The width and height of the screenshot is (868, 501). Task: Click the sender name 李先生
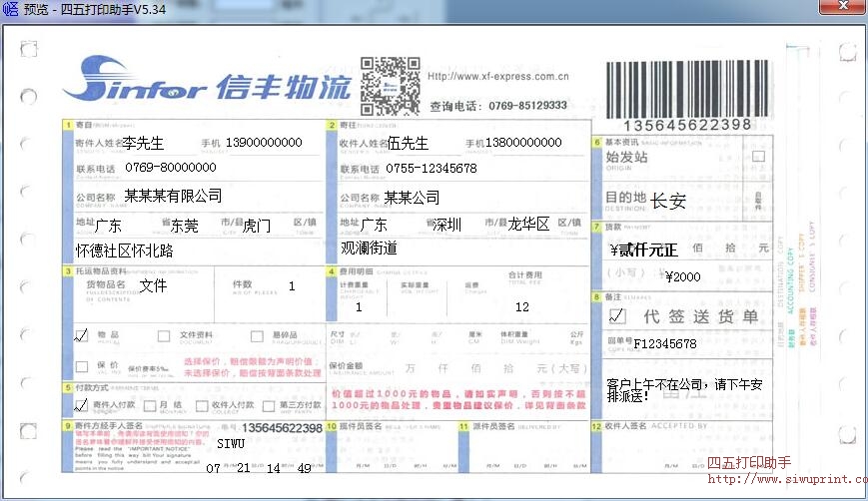point(143,144)
